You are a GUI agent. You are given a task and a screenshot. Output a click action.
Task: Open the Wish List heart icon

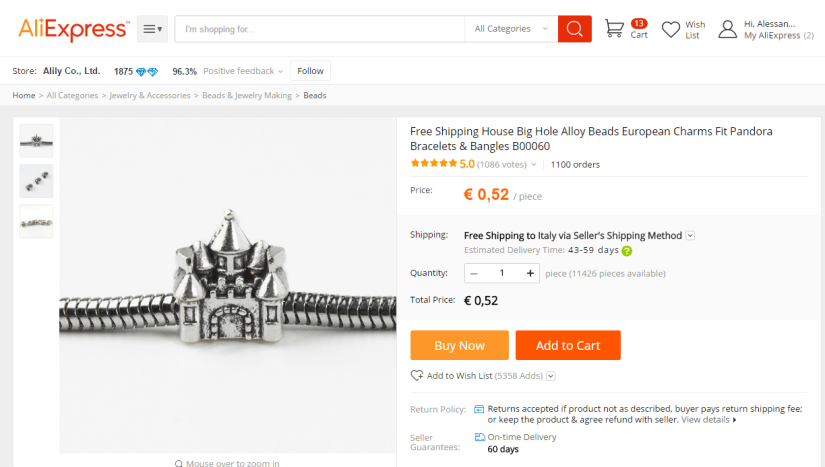pyautogui.click(x=671, y=29)
